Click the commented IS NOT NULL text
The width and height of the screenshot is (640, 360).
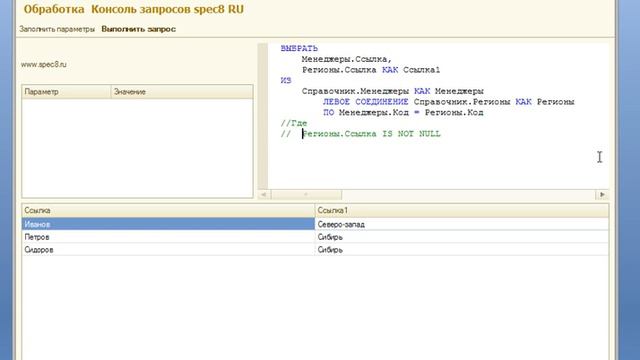tap(411, 134)
